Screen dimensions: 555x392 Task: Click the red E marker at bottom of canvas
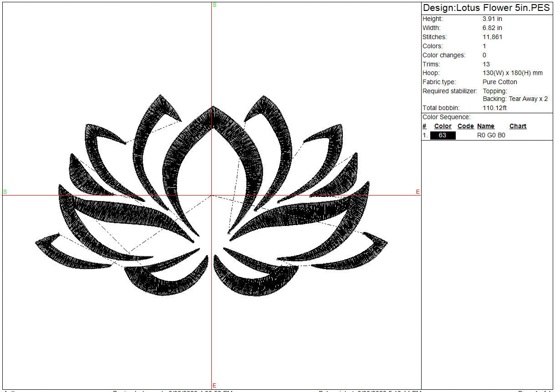point(214,386)
